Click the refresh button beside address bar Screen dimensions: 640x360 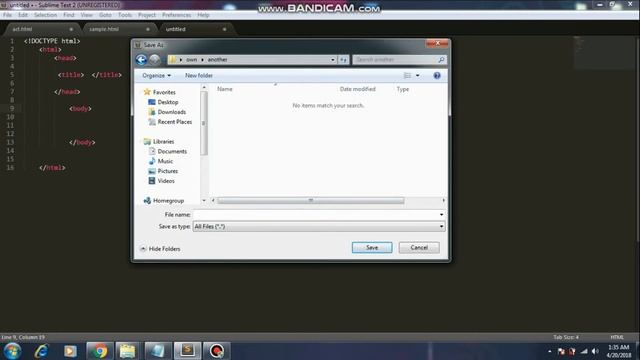tap(343, 60)
